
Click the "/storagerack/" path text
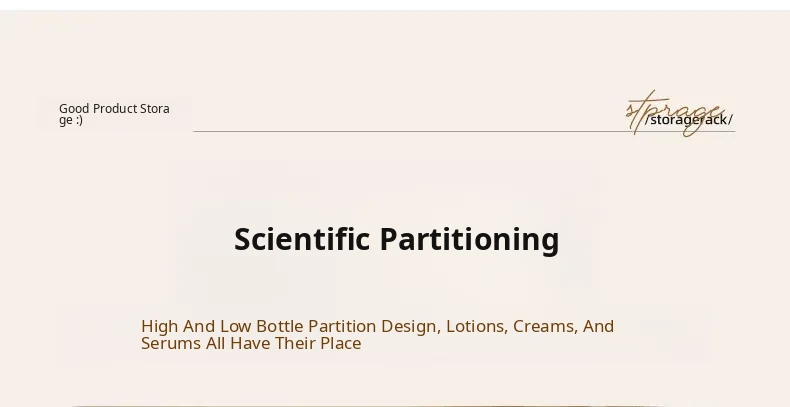[x=690, y=120]
